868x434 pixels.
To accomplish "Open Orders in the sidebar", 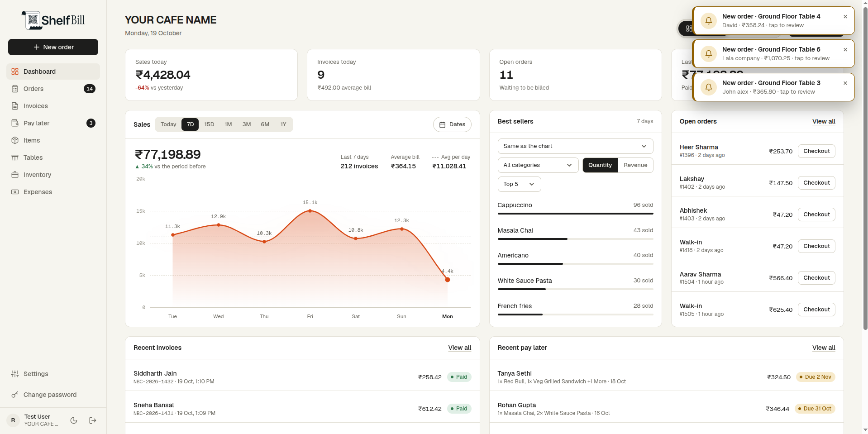I will coord(53,89).
